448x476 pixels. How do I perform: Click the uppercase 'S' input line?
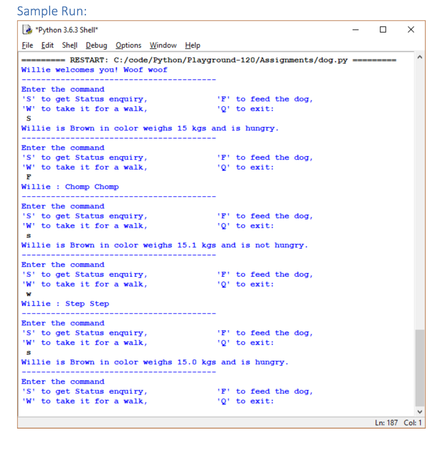28,119
